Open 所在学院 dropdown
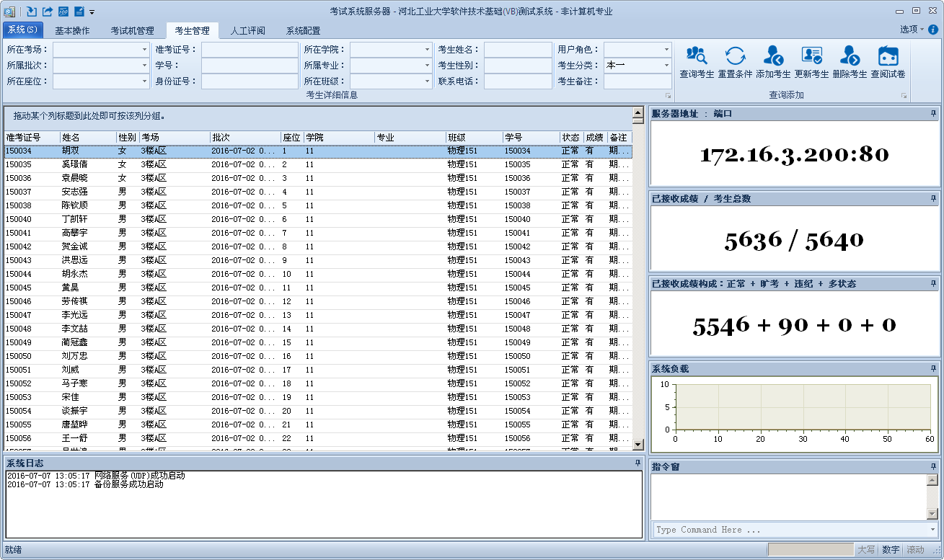Image resolution: width=944 pixels, height=560 pixels. click(427, 50)
